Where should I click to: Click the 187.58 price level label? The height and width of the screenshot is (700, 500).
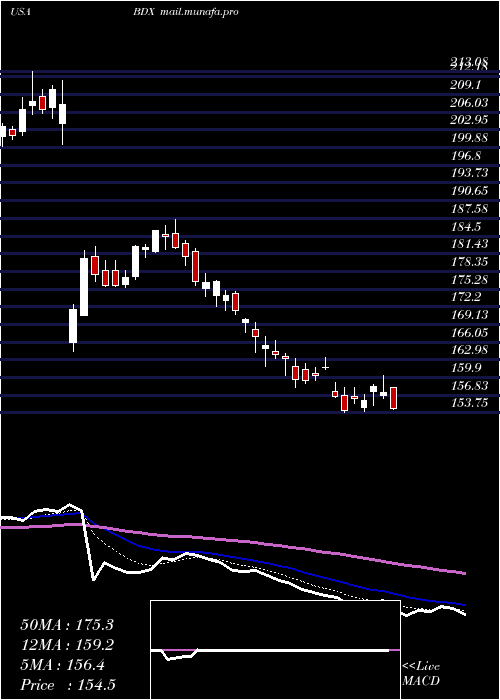tap(469, 208)
